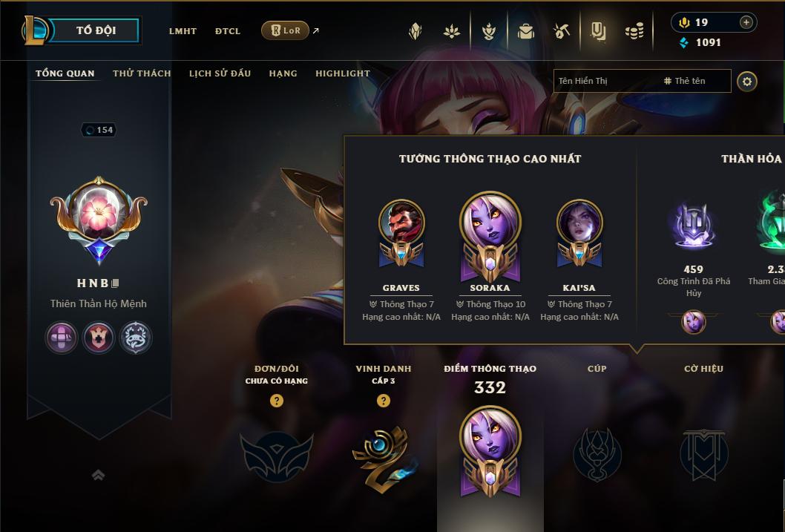785x532 pixels.
Task: Click the TỔ ĐỘI party button
Action: [x=95, y=30]
